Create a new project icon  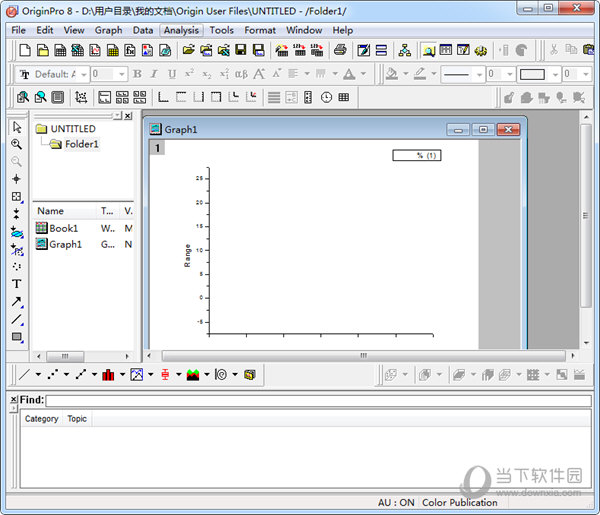pyautogui.click(x=25, y=50)
